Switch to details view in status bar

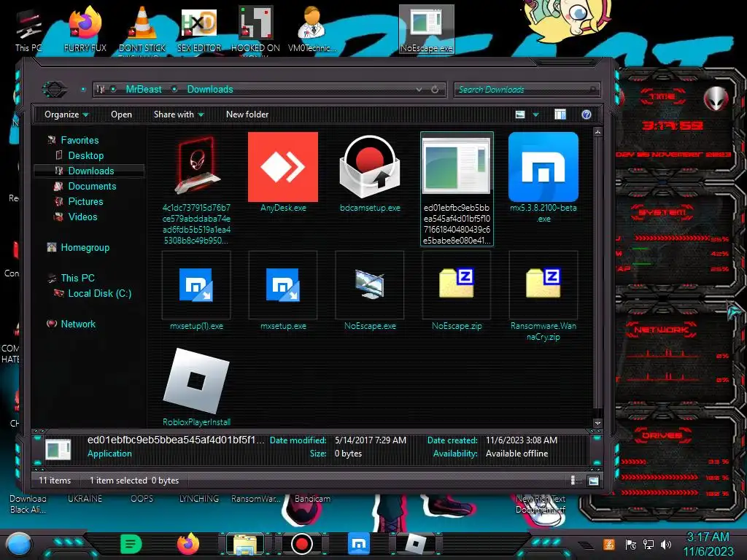pyautogui.click(x=575, y=481)
